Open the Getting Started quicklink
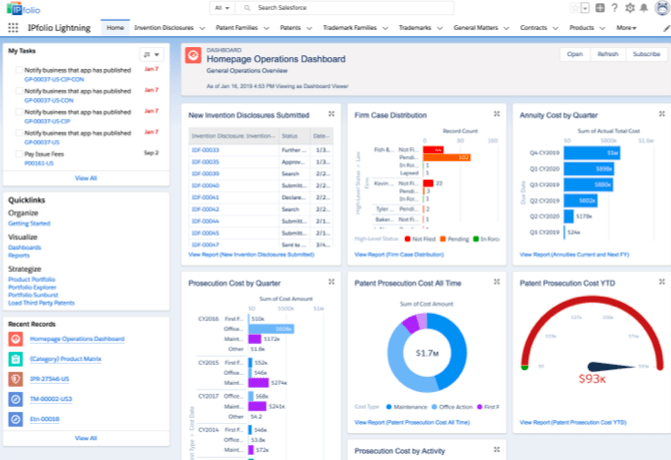Image resolution: width=671 pixels, height=460 pixels. pos(29,223)
